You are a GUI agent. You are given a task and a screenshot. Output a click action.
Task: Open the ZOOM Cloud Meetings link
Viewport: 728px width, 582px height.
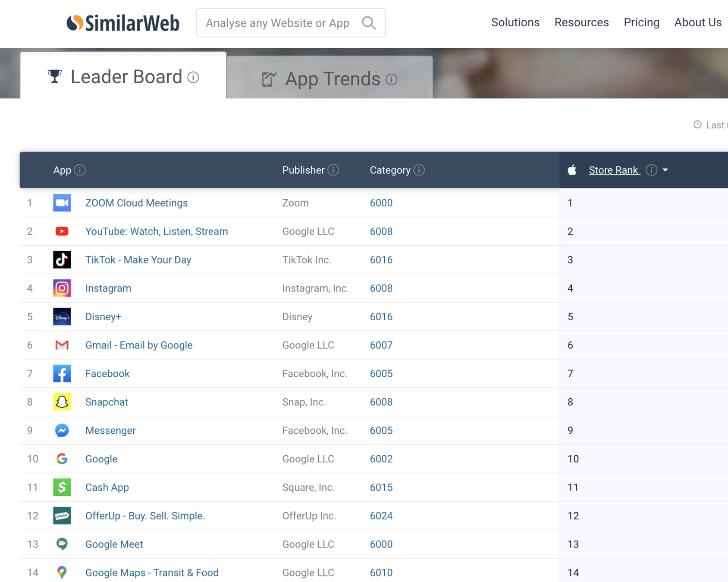point(136,203)
